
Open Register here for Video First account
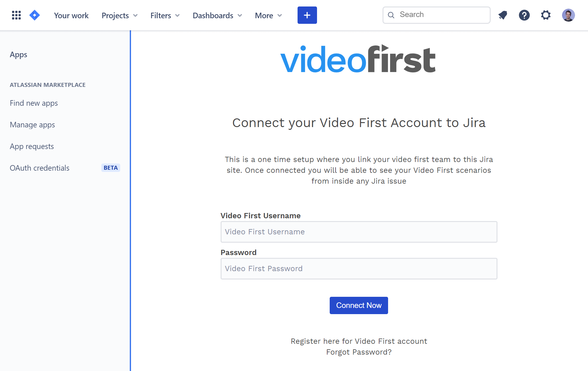click(359, 341)
